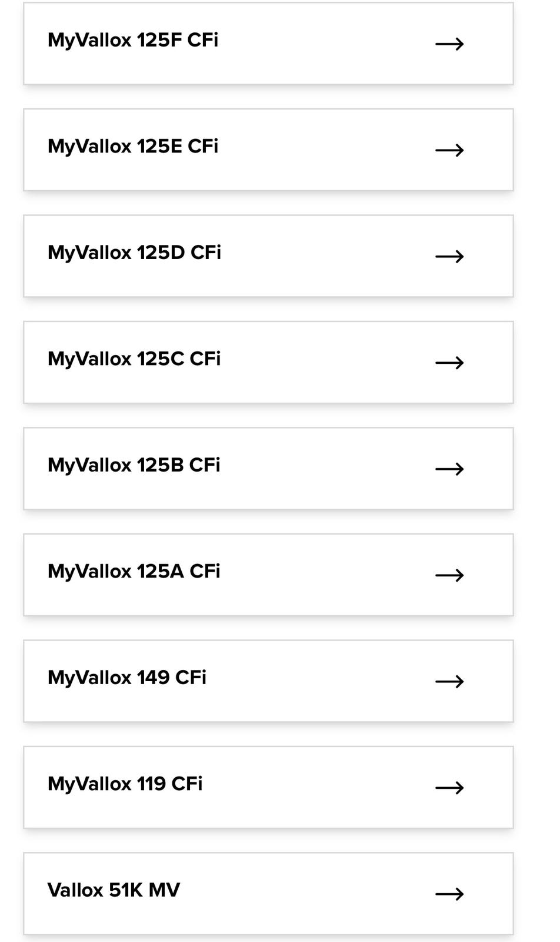
Task: Click the arrow on MyVallox 125B CFi row
Action: click(x=449, y=469)
